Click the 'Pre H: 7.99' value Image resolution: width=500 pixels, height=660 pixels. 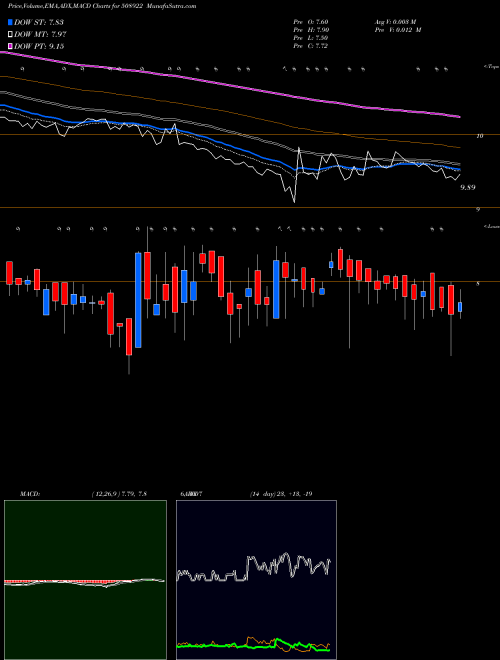311,30
